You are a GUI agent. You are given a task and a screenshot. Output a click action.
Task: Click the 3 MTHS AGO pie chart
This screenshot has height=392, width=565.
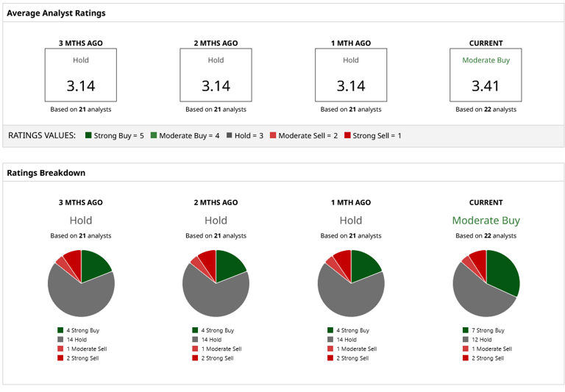coord(81,283)
